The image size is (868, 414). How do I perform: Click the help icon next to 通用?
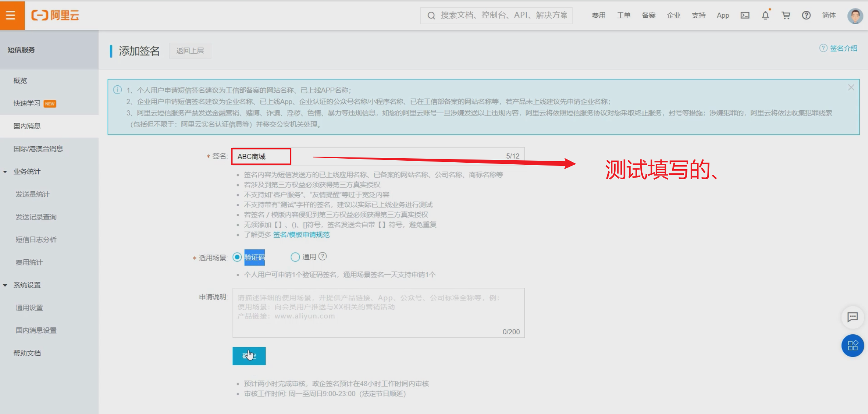(323, 256)
